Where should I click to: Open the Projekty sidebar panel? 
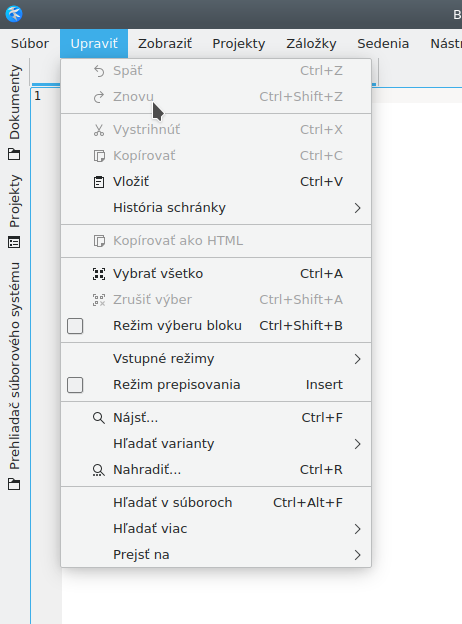(x=14, y=211)
